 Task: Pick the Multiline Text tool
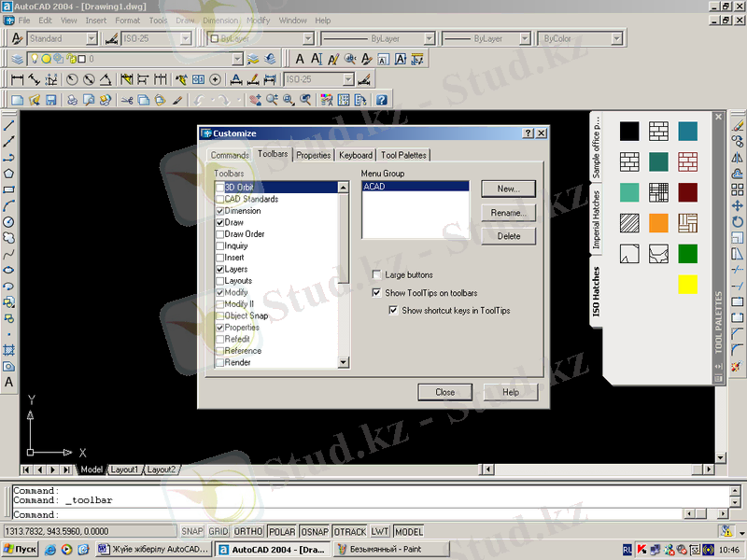click(x=8, y=382)
